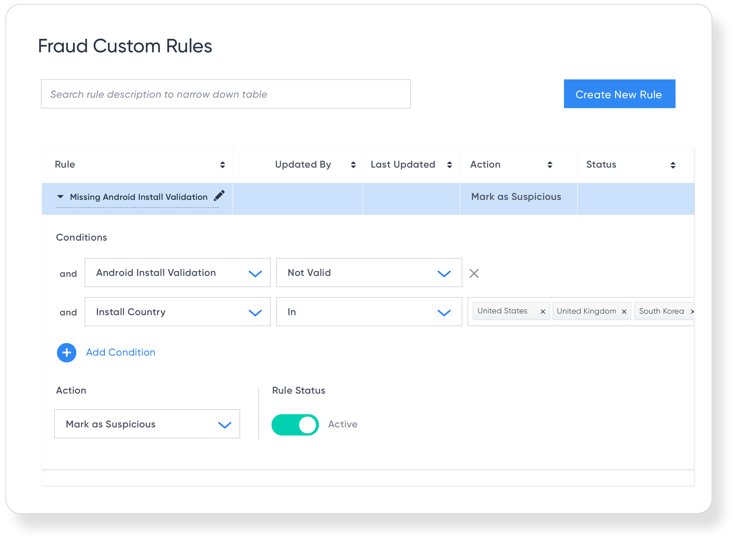Edit the rule name with the pencil icon
Image resolution: width=740 pixels, height=560 pixels.
click(x=219, y=196)
